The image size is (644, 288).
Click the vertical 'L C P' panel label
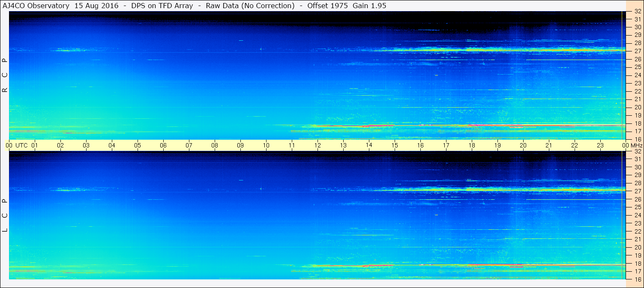coord(5,215)
